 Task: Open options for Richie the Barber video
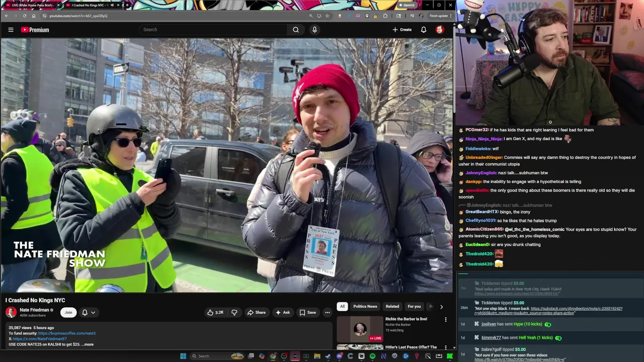[445, 319]
